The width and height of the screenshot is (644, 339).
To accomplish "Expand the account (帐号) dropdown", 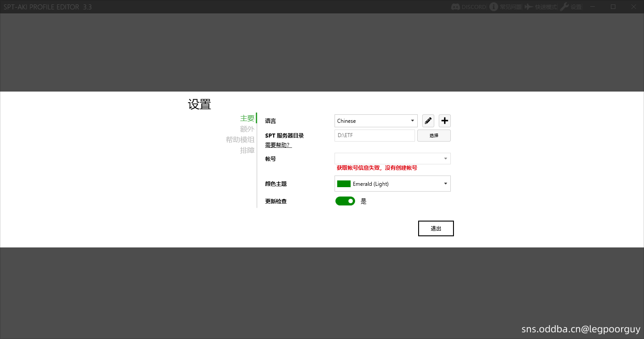I will point(392,159).
